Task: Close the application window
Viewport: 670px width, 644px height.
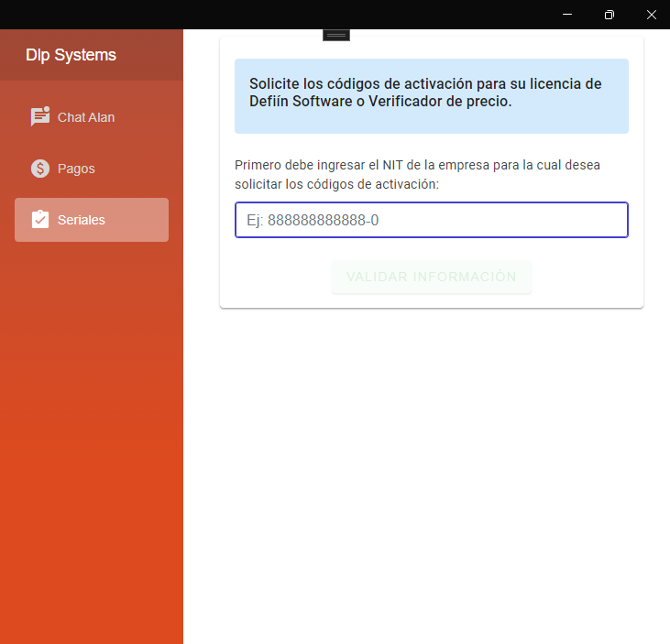Action: point(651,15)
